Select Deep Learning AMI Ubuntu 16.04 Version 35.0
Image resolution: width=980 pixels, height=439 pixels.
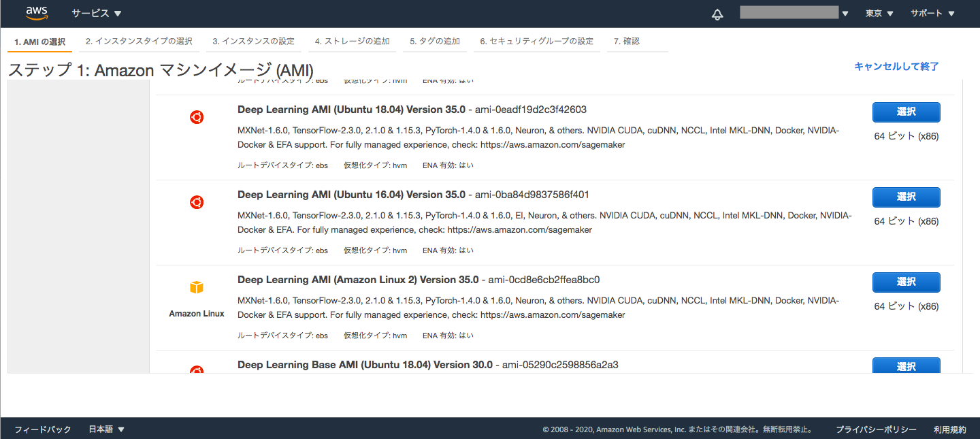coord(906,197)
